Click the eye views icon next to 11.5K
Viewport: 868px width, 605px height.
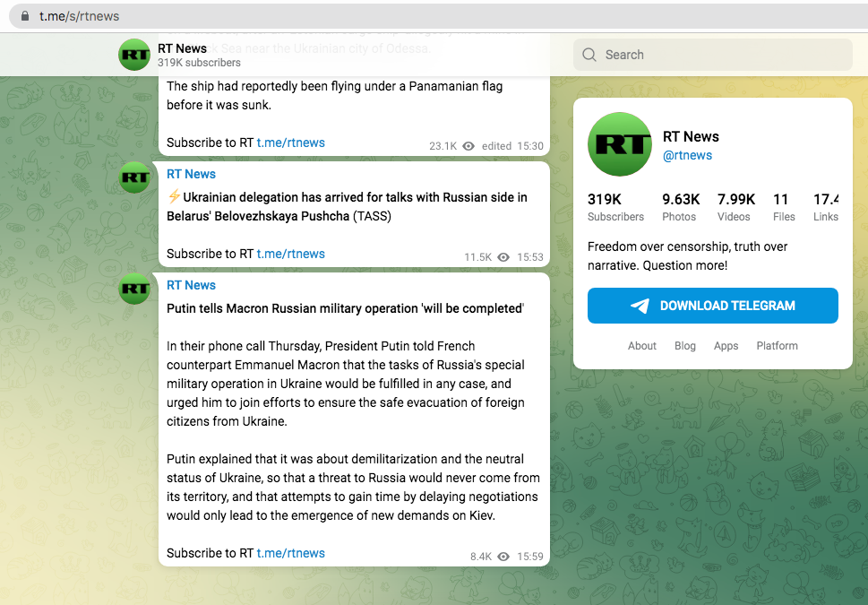coord(503,257)
